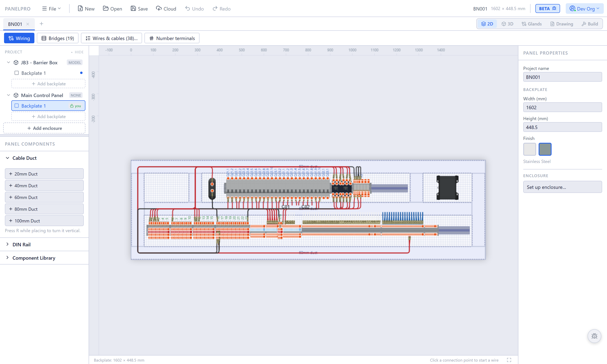This screenshot has width=607, height=364.
Task: Collapse the Cable Duct section
Action: pos(7,158)
